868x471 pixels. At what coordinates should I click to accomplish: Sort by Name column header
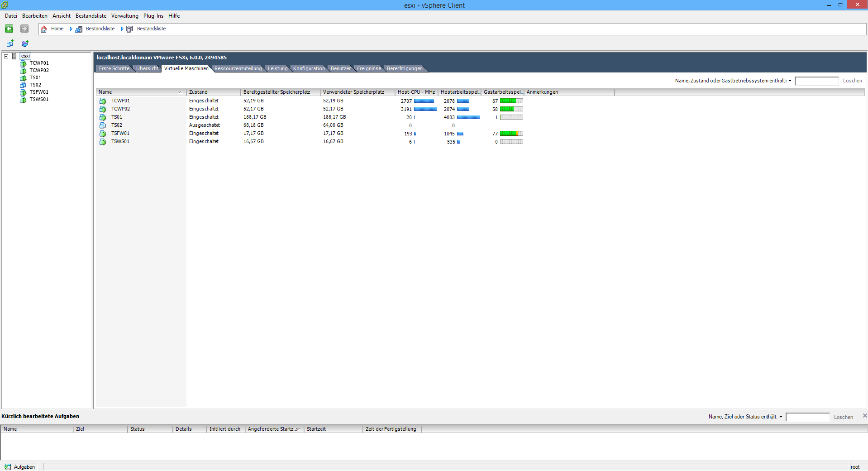[x=141, y=92]
